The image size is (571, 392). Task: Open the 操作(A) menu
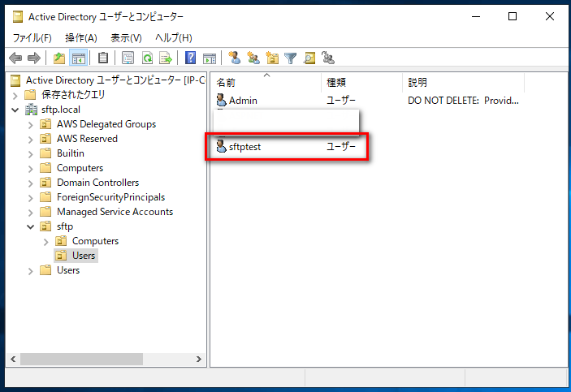pyautogui.click(x=81, y=38)
